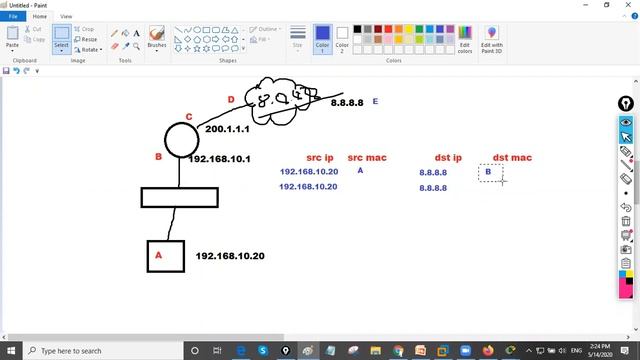Pick the Line shape in Shapes gallery

(x=178, y=30)
